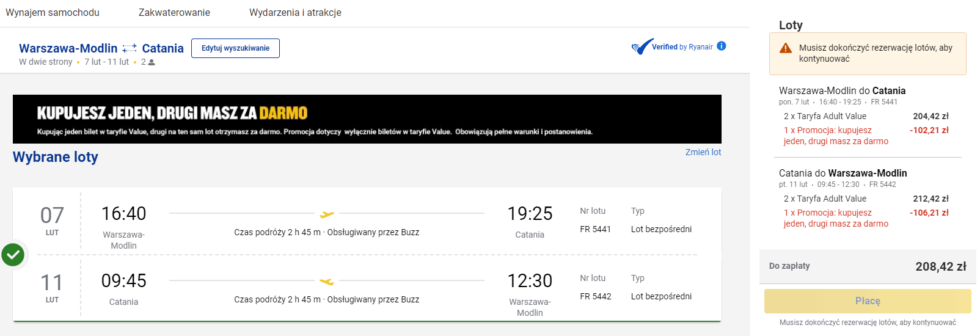Click the Kupujesz jeden, drugi masz za darmo banner
Screen dimensions: 980x336
tap(367, 119)
